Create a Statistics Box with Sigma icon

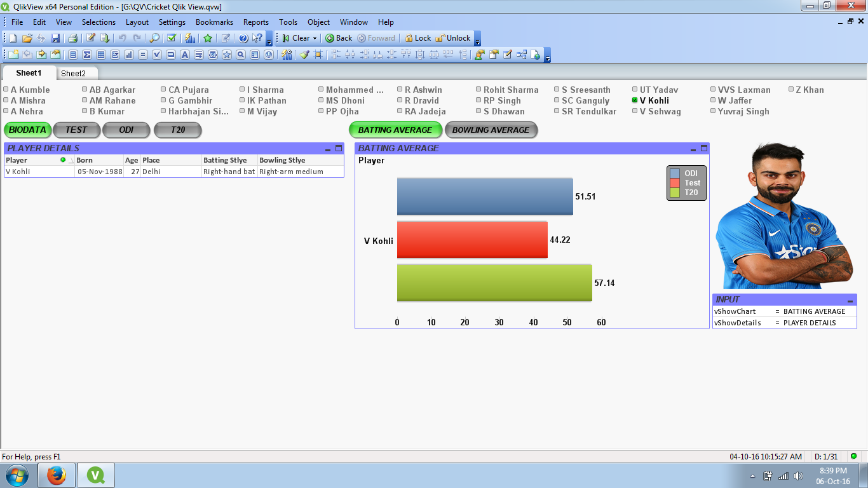(x=87, y=55)
